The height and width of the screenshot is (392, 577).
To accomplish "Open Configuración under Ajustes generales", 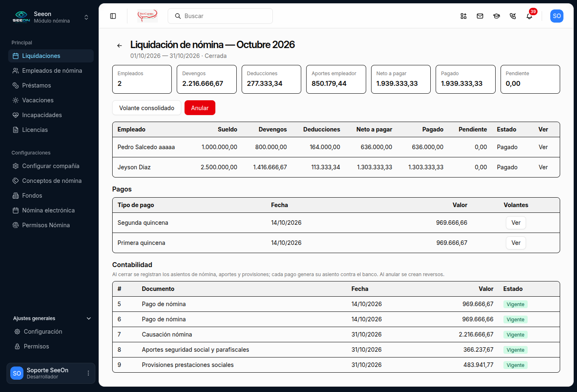I will (53, 332).
